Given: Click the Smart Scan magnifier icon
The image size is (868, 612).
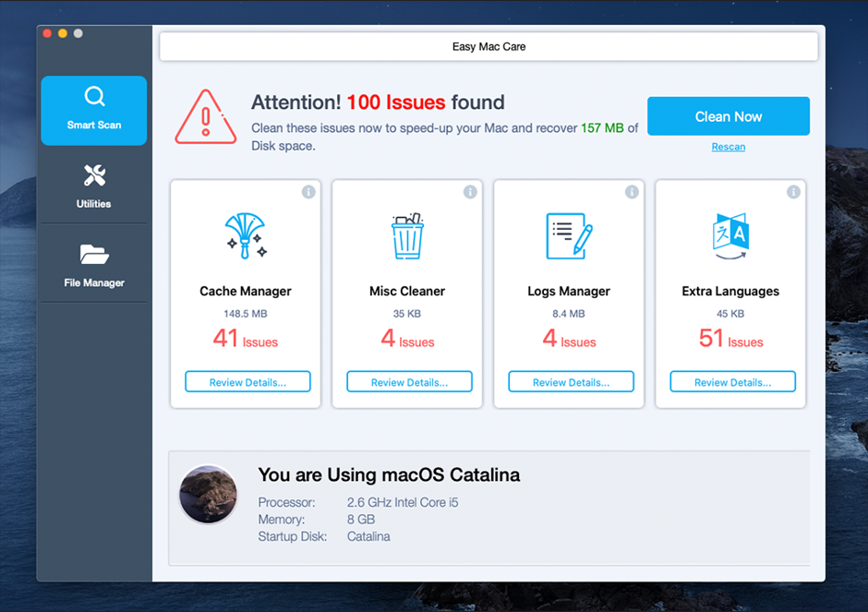Looking at the screenshot, I should (x=95, y=96).
